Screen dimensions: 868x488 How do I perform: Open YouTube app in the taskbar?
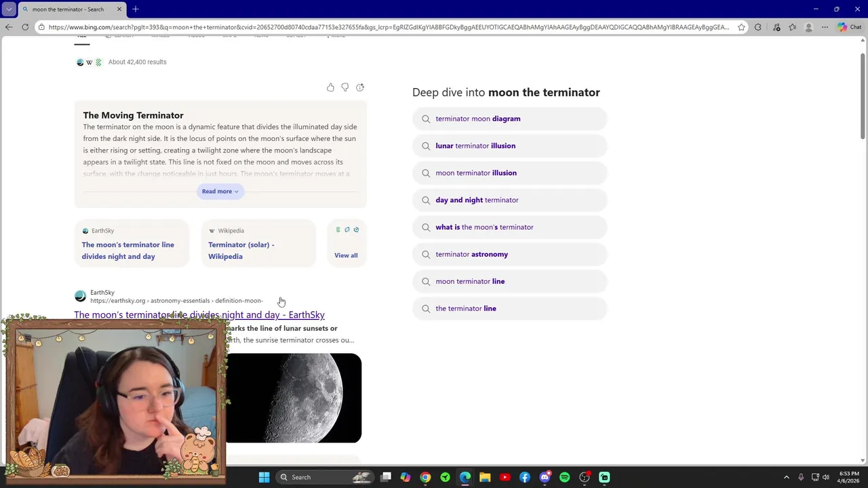coord(505,477)
